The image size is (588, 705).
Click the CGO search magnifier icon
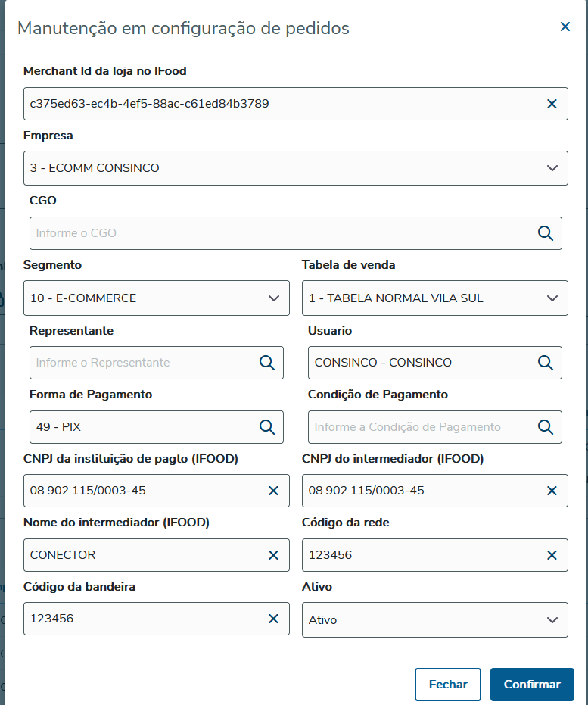coord(546,233)
